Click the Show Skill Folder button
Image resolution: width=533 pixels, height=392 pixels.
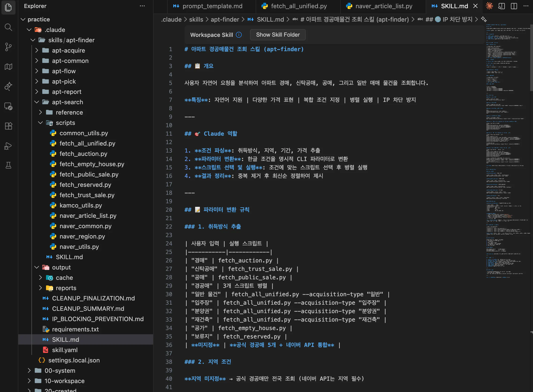coord(278,35)
